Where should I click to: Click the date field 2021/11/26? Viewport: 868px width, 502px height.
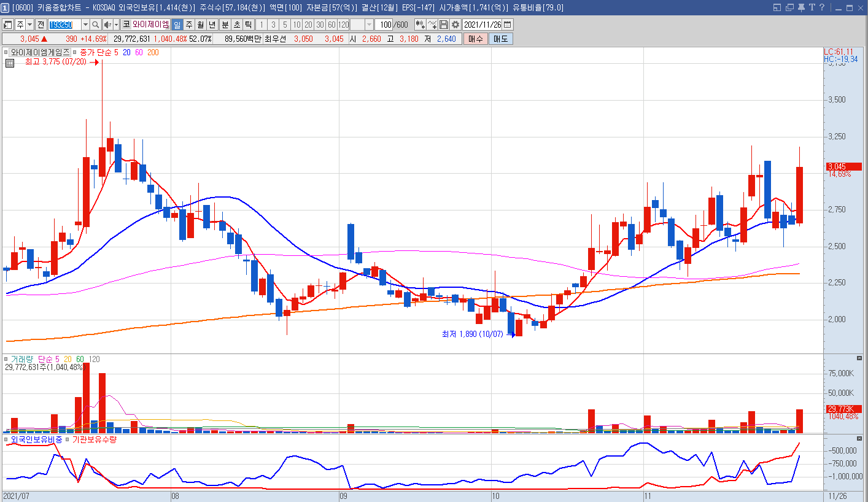(x=483, y=25)
